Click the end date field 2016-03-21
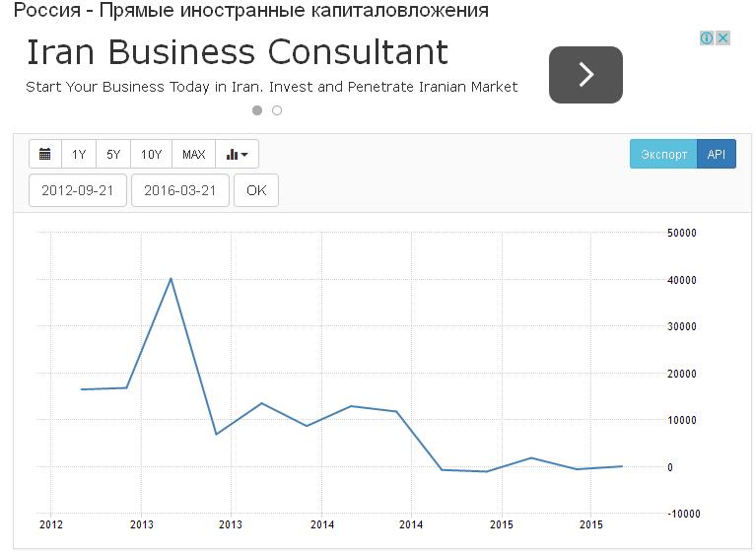 179,191
